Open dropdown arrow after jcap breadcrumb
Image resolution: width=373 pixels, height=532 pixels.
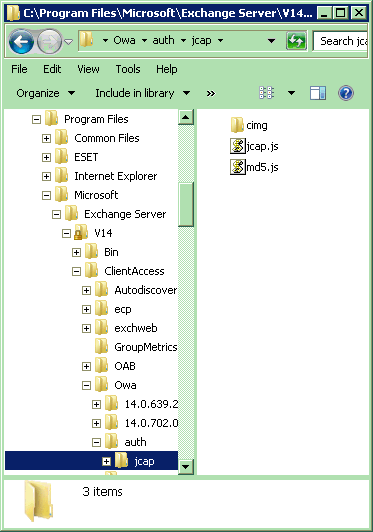[220, 41]
